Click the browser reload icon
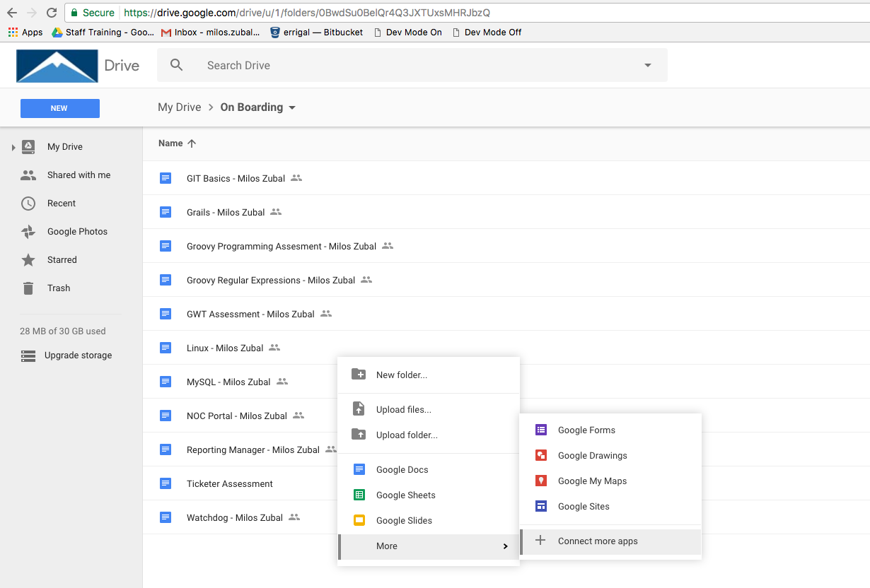Image resolution: width=870 pixels, height=588 pixels. pos(52,13)
